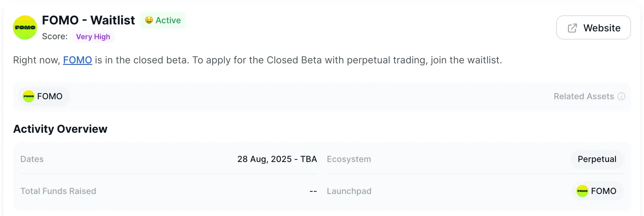644x216 pixels.
Task: Click the external link icon in Website button
Action: 572,28
